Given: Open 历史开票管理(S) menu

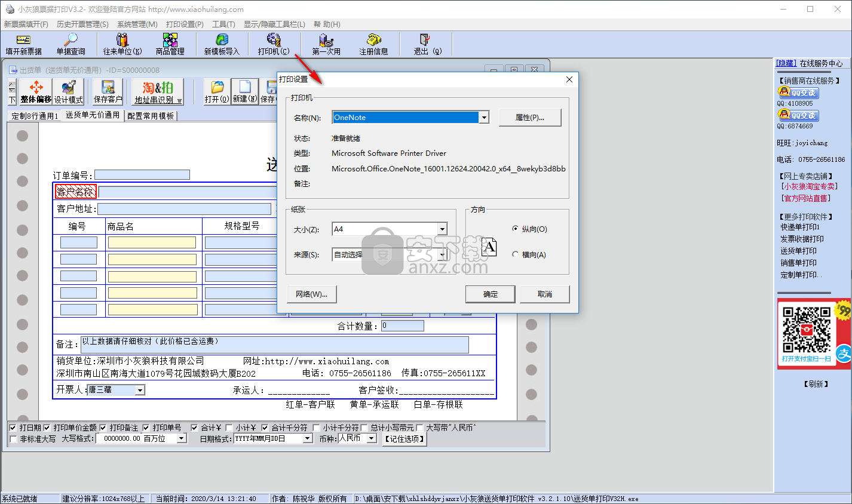Looking at the screenshot, I should 82,24.
